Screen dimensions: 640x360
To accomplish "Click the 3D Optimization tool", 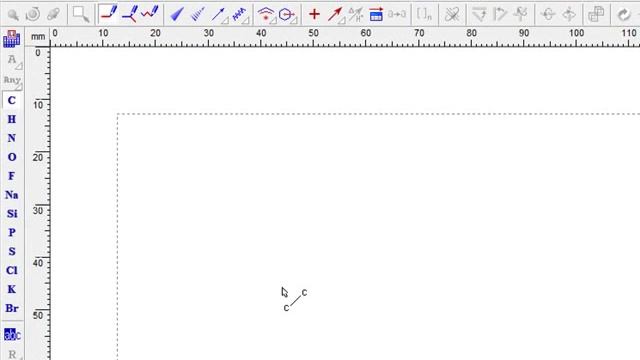I will click(x=548, y=15).
